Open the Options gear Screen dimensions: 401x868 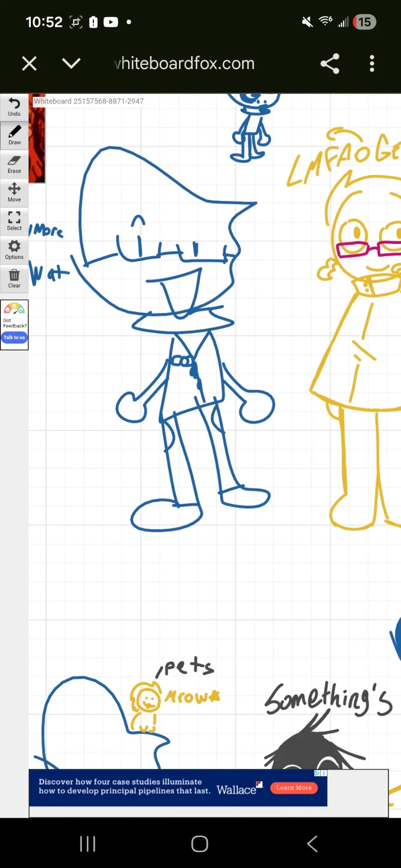coord(14,250)
